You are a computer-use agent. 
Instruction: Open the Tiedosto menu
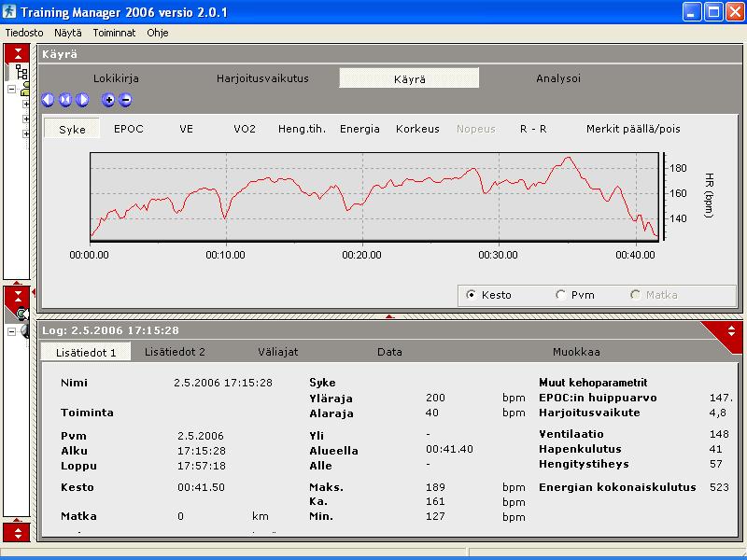click(x=24, y=32)
